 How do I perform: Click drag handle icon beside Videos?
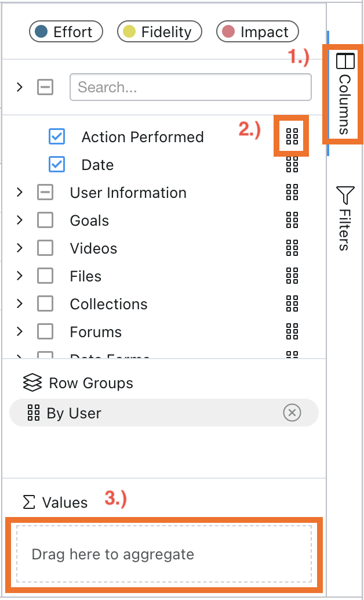pyautogui.click(x=292, y=248)
